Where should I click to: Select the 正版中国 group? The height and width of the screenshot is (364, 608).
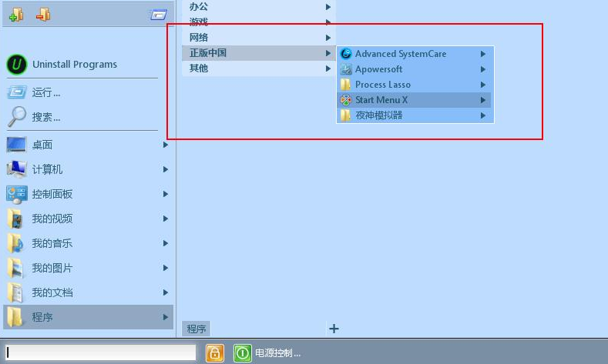[259, 53]
